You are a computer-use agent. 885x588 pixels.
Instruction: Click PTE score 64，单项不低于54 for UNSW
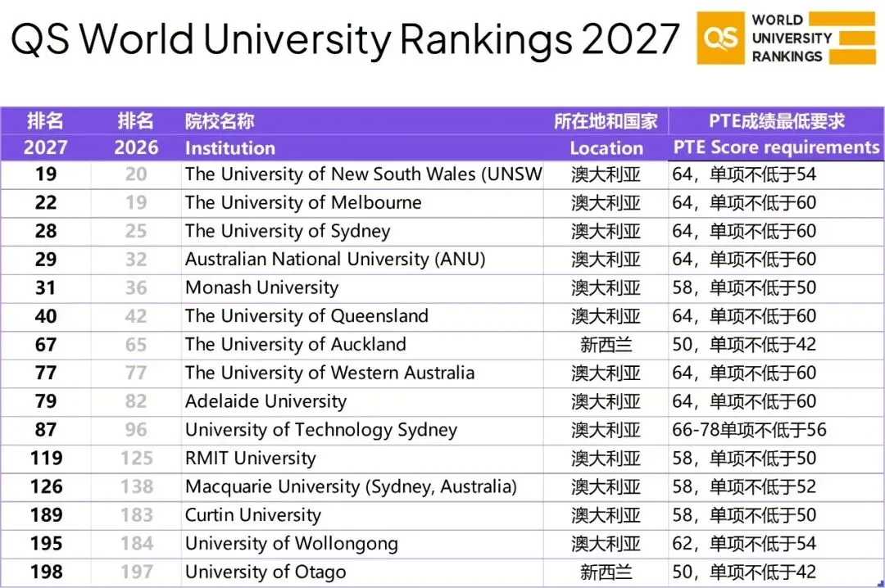pyautogui.click(x=744, y=174)
